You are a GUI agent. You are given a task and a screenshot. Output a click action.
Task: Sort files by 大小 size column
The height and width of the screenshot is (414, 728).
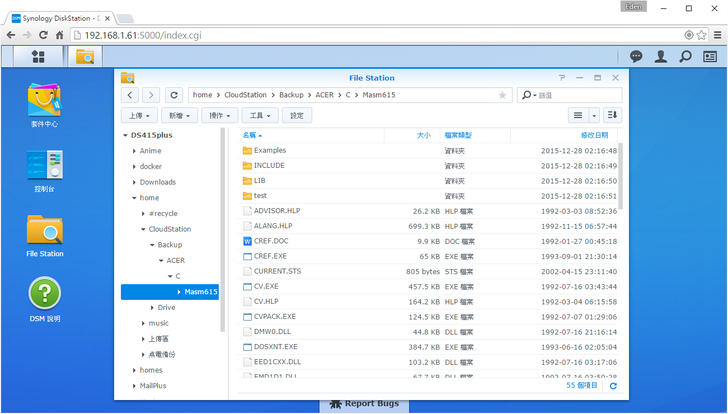click(423, 135)
